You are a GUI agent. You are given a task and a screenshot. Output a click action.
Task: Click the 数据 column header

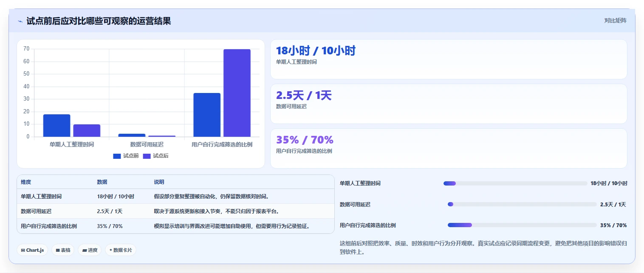coord(102,182)
